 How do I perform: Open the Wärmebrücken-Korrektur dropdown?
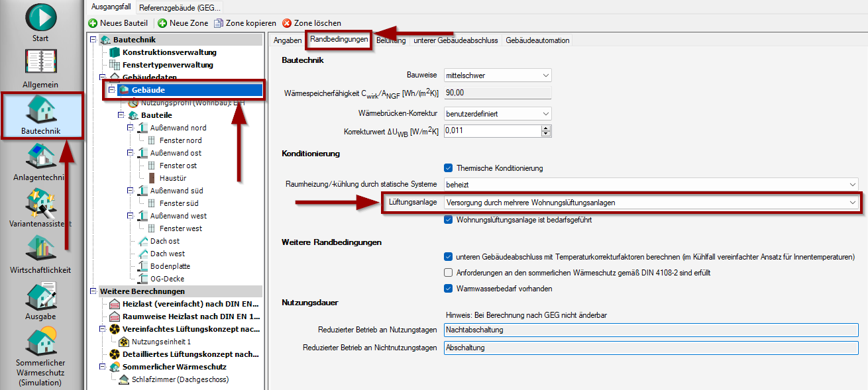pyautogui.click(x=545, y=113)
